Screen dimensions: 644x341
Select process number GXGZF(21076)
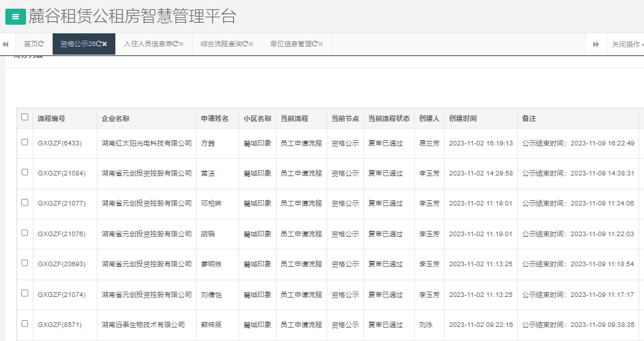[61, 234]
